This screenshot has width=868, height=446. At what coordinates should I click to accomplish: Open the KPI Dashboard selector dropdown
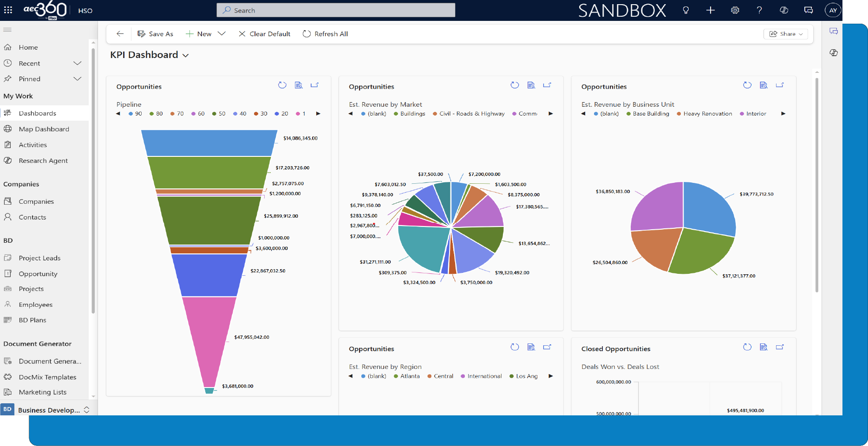pos(185,55)
